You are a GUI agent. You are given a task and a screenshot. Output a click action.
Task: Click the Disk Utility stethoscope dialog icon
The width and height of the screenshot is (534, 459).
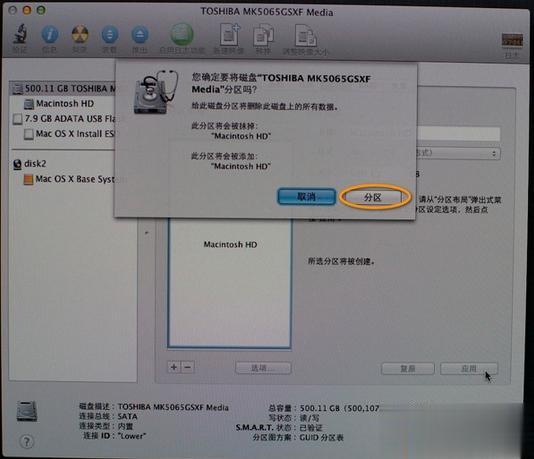coord(156,92)
